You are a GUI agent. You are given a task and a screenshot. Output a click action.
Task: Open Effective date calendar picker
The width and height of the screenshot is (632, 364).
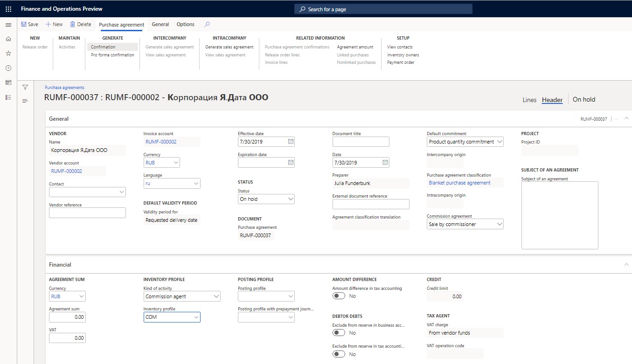(291, 142)
